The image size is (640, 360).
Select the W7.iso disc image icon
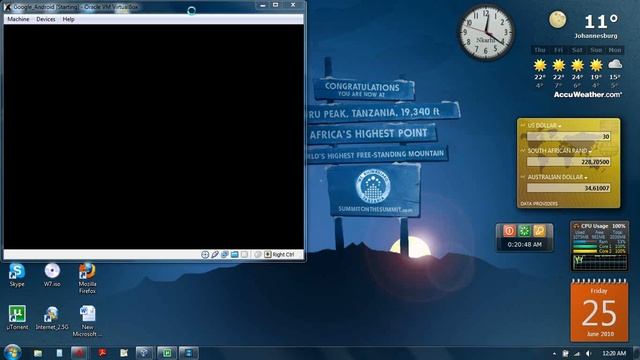pos(52,275)
